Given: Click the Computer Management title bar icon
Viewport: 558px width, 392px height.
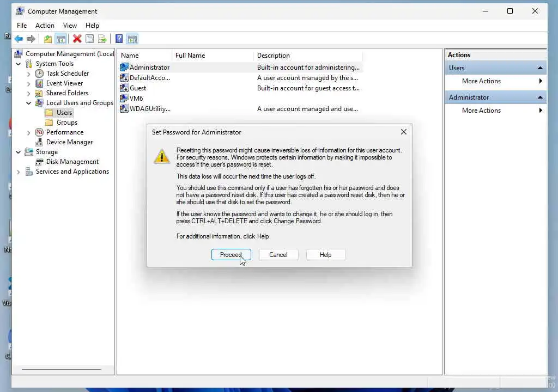Looking at the screenshot, I should [x=20, y=11].
